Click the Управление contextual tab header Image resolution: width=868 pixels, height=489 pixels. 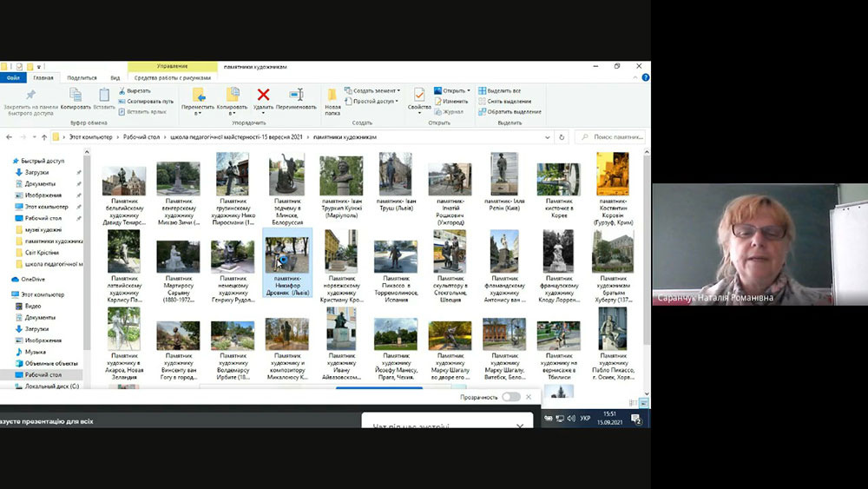click(x=172, y=67)
